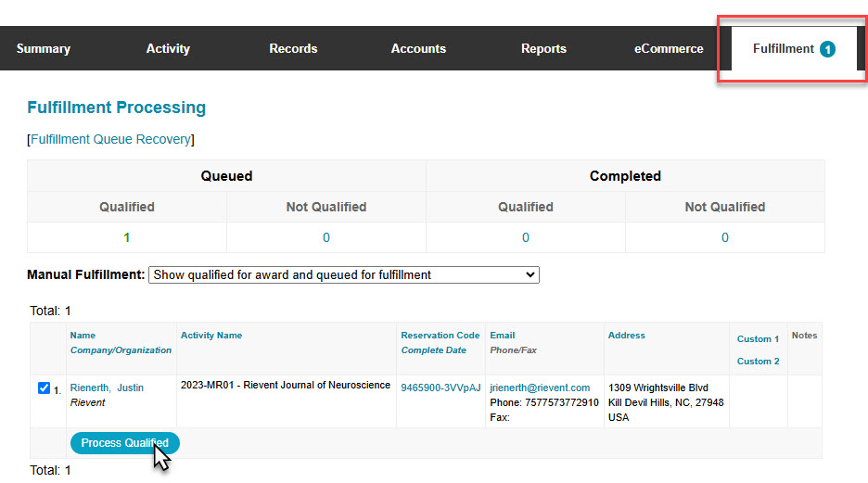Click the jrienerth@rievent.com email link
868x483 pixels.
point(540,388)
